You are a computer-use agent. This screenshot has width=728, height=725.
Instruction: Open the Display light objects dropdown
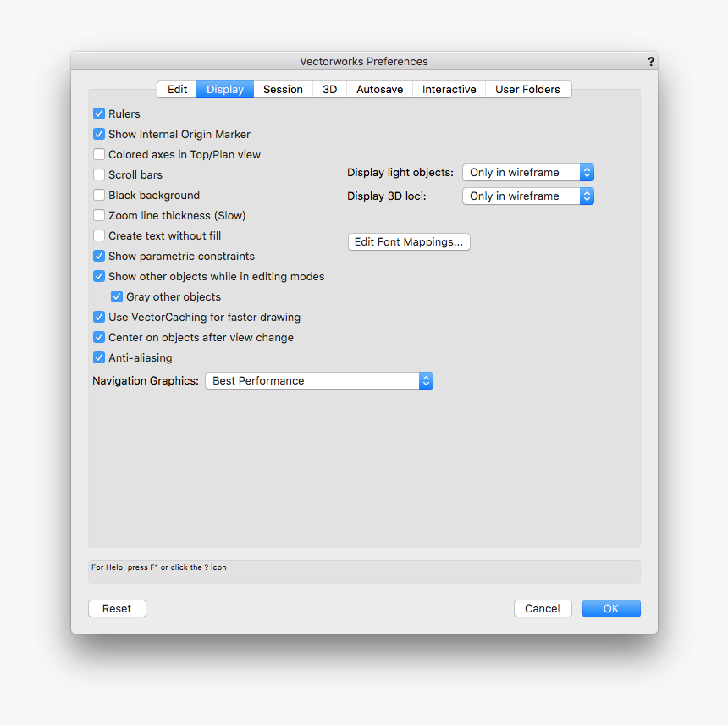coord(528,172)
